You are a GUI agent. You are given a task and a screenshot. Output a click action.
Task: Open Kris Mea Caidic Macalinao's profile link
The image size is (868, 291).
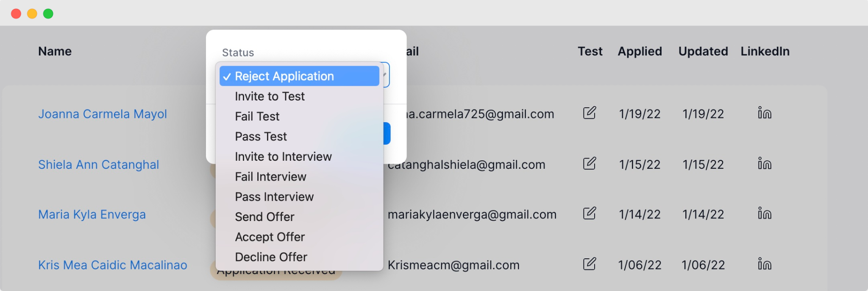tap(113, 265)
